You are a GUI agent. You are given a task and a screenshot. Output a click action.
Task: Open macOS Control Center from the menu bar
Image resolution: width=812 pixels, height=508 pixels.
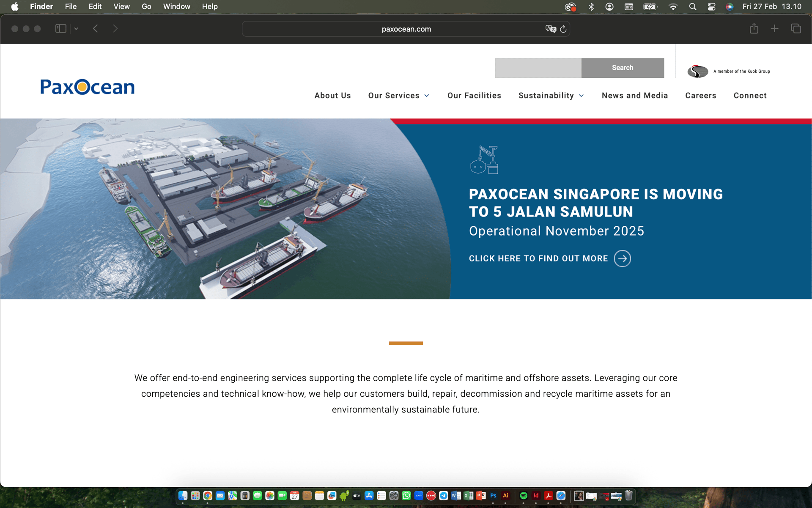coord(711,7)
